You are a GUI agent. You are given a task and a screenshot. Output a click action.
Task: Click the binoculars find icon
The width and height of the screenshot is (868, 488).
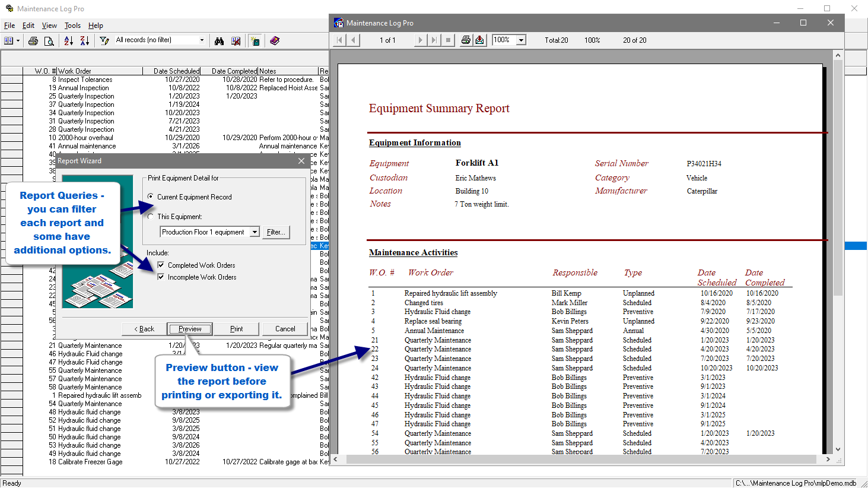(220, 41)
